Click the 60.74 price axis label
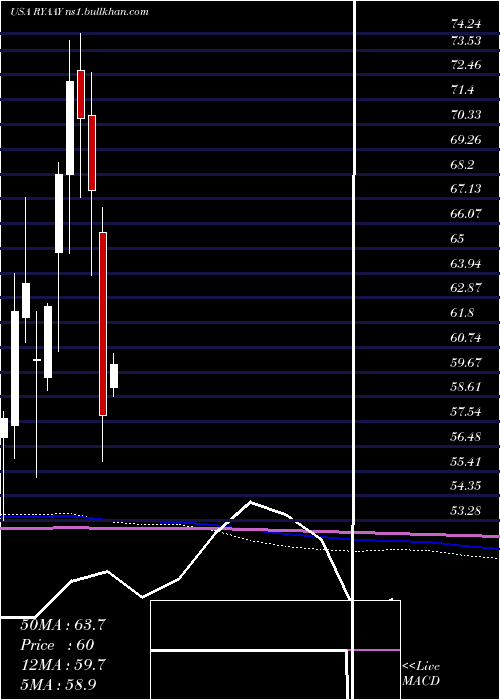 (467, 338)
